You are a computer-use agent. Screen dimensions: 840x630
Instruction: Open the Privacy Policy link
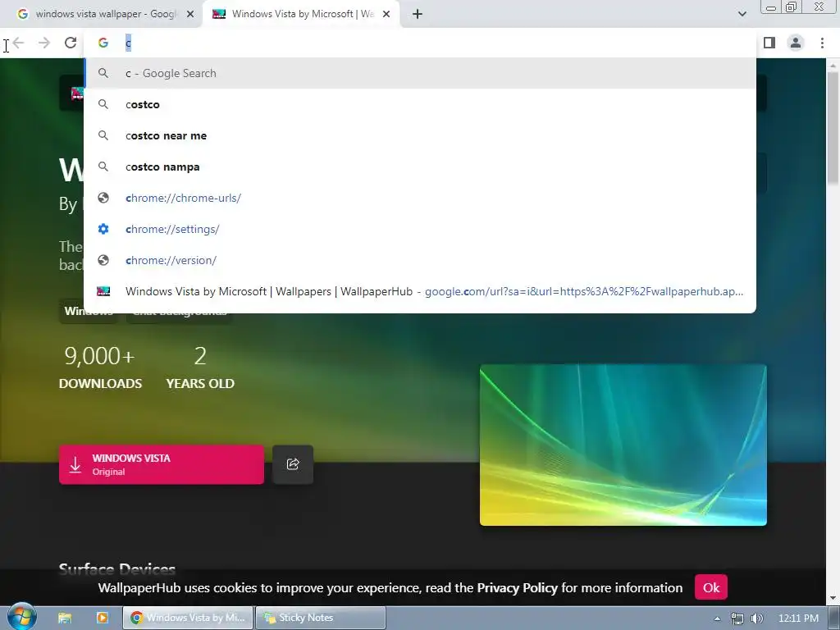coord(517,587)
